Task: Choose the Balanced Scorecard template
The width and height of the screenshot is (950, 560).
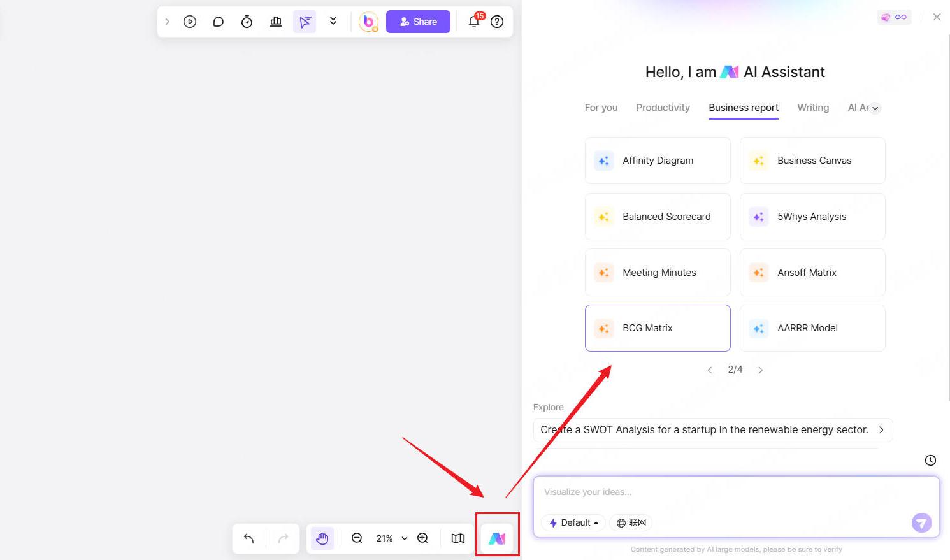Action: click(x=658, y=217)
